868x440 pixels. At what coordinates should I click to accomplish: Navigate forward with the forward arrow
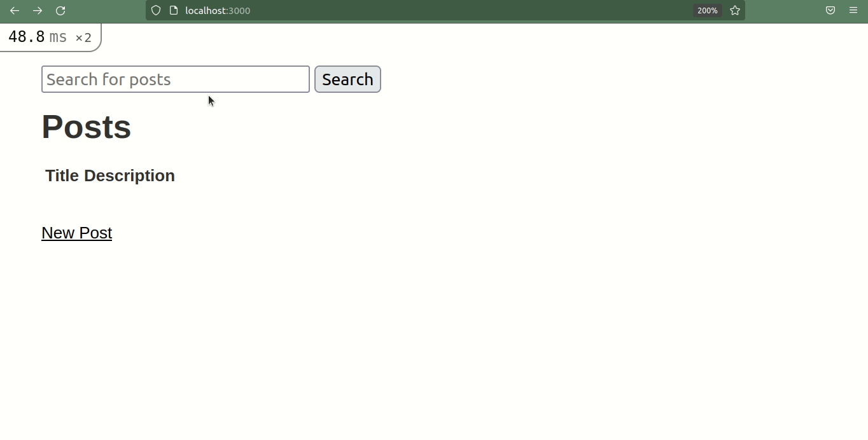click(37, 10)
